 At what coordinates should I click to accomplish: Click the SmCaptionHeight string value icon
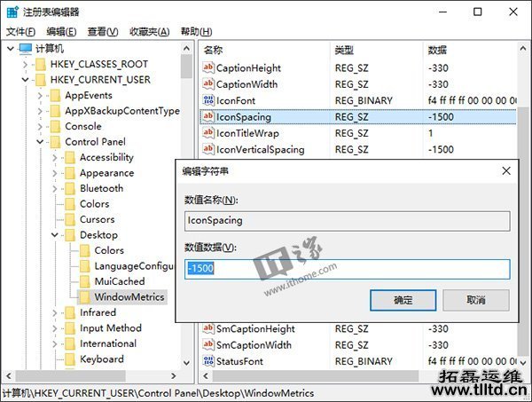[x=208, y=328]
